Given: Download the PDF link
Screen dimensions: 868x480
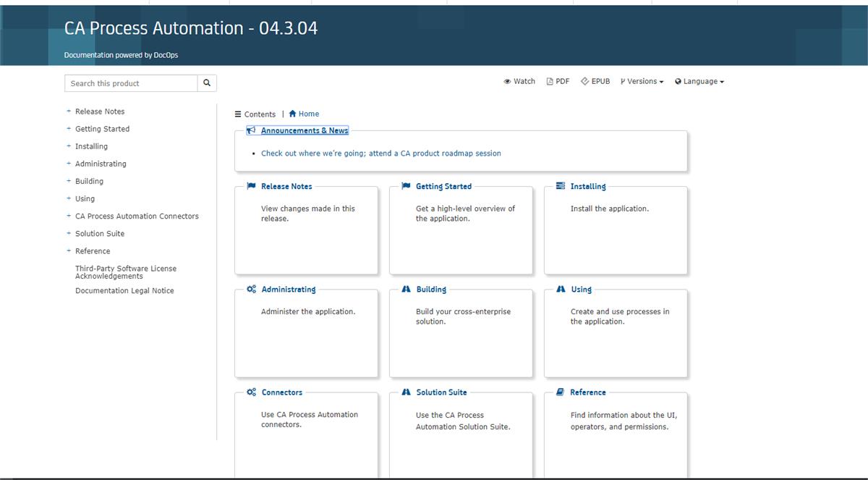Looking at the screenshot, I should (558, 82).
